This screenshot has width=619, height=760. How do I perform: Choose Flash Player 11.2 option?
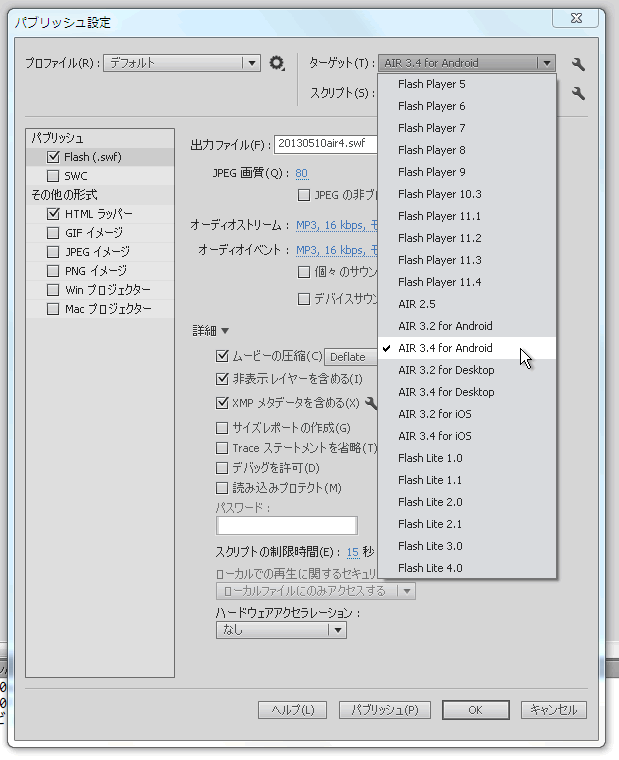click(467, 238)
